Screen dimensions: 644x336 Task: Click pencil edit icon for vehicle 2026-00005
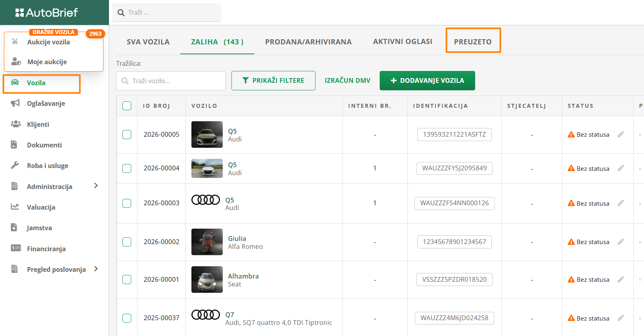[621, 134]
